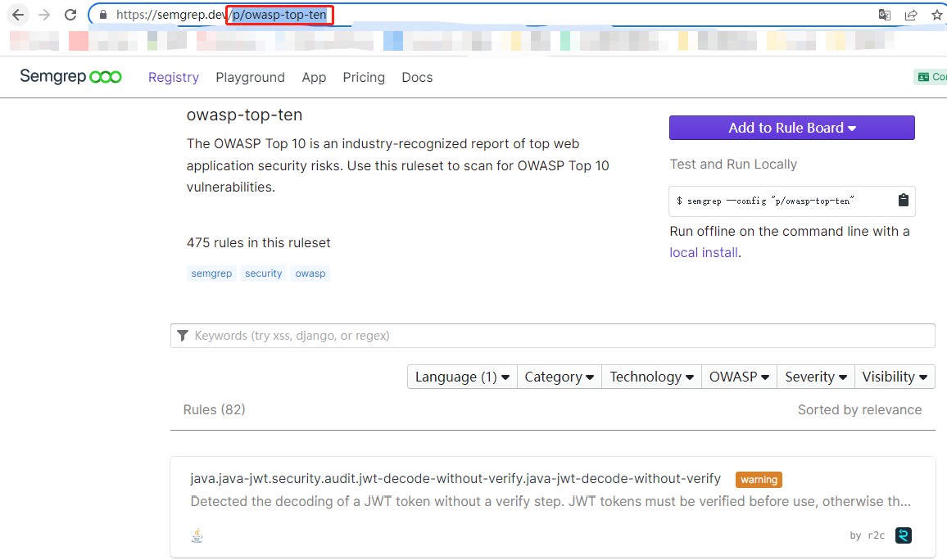Copy the semgrep command with clipboard icon
Image resolution: width=947 pixels, height=560 pixels.
click(x=903, y=201)
